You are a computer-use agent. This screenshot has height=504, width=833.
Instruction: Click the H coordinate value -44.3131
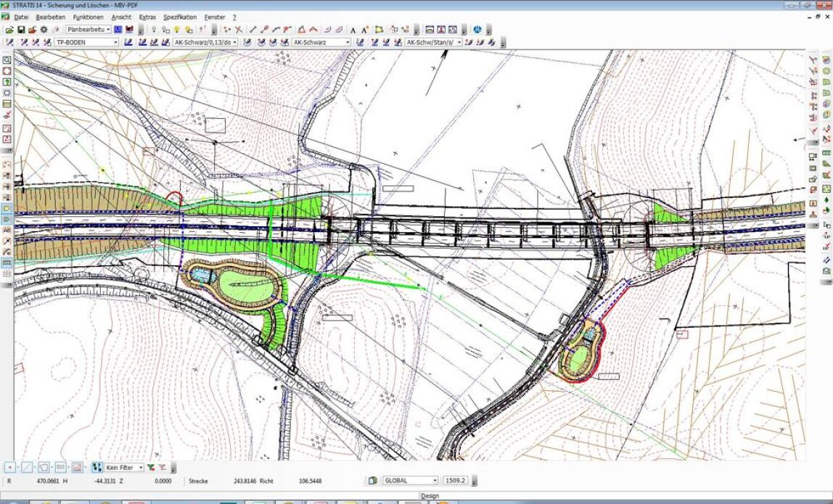tap(104, 481)
